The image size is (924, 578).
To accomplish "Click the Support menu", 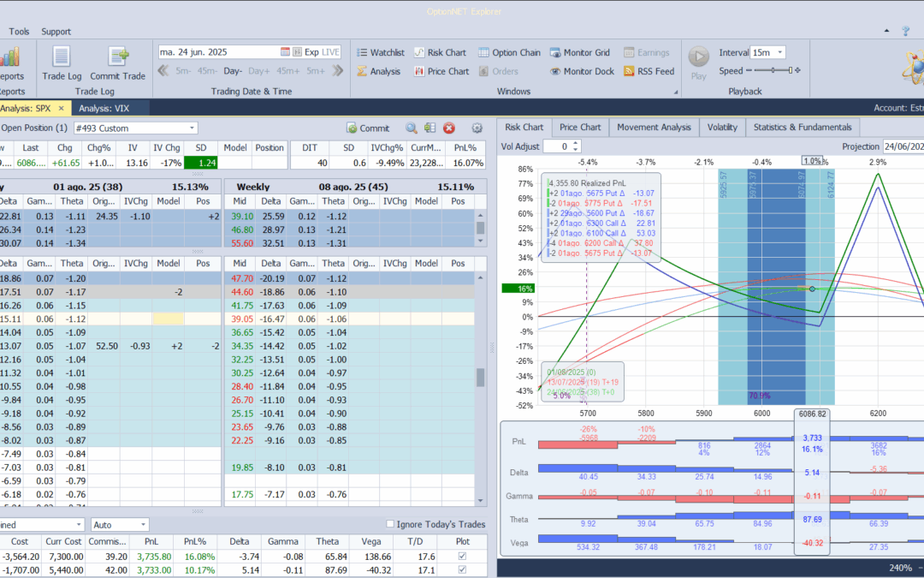I will (x=56, y=32).
